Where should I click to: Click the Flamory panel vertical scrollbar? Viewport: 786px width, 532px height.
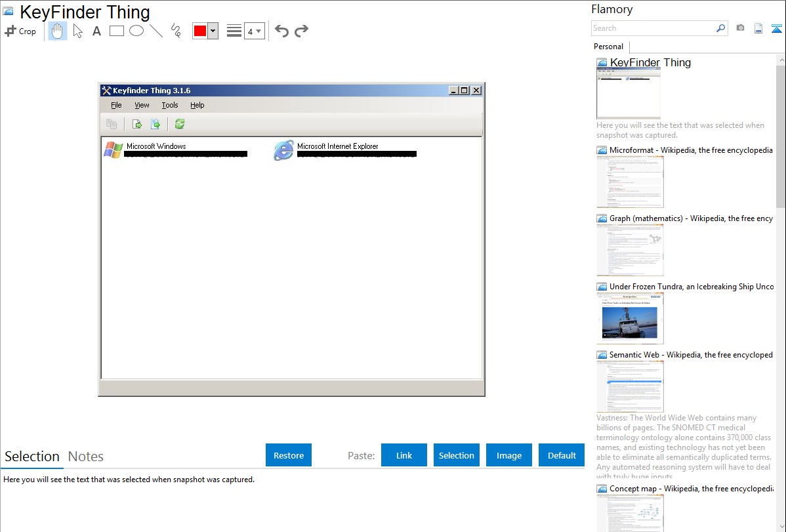tap(781, 136)
